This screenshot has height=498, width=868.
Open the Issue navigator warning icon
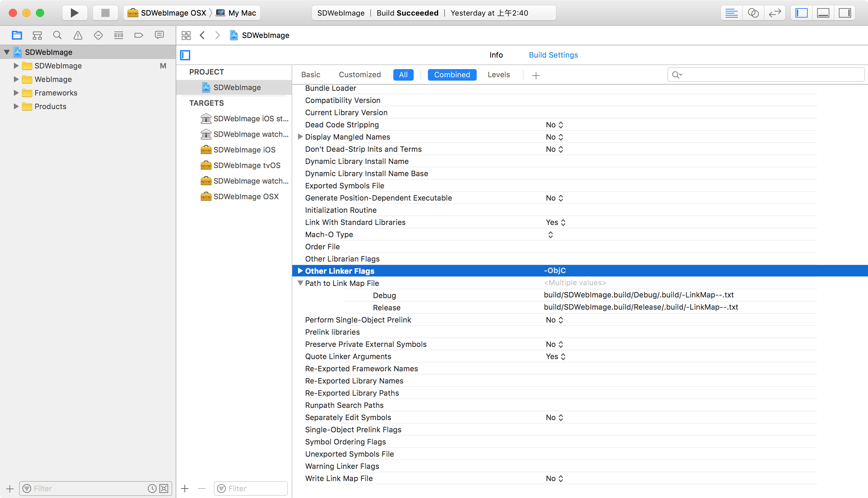78,35
